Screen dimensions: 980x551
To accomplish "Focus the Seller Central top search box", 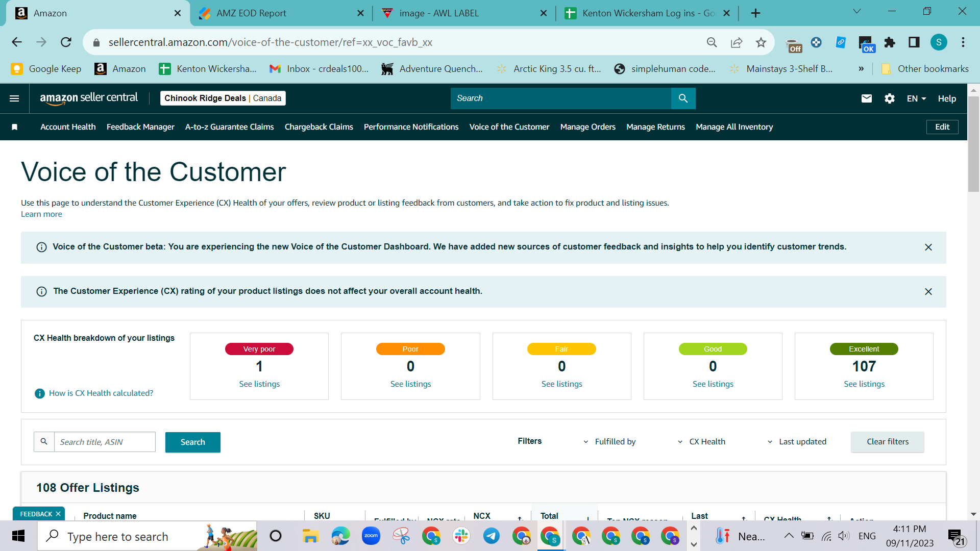I will coord(560,98).
